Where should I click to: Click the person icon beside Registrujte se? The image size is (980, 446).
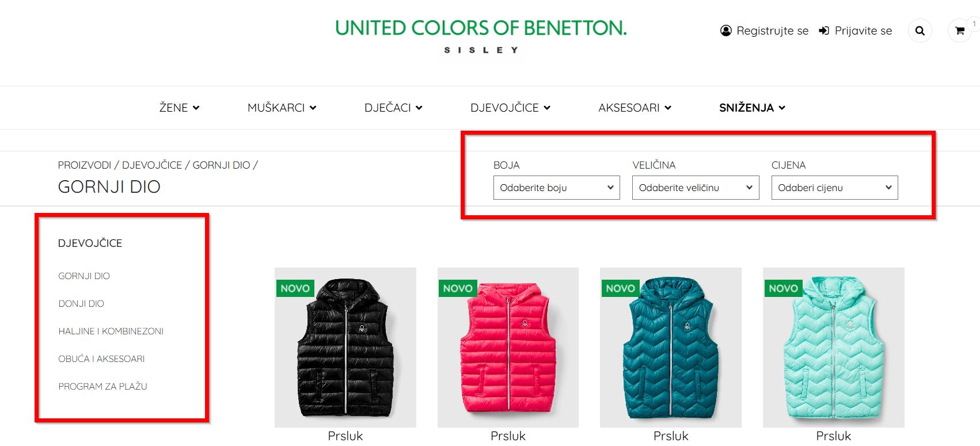726,31
